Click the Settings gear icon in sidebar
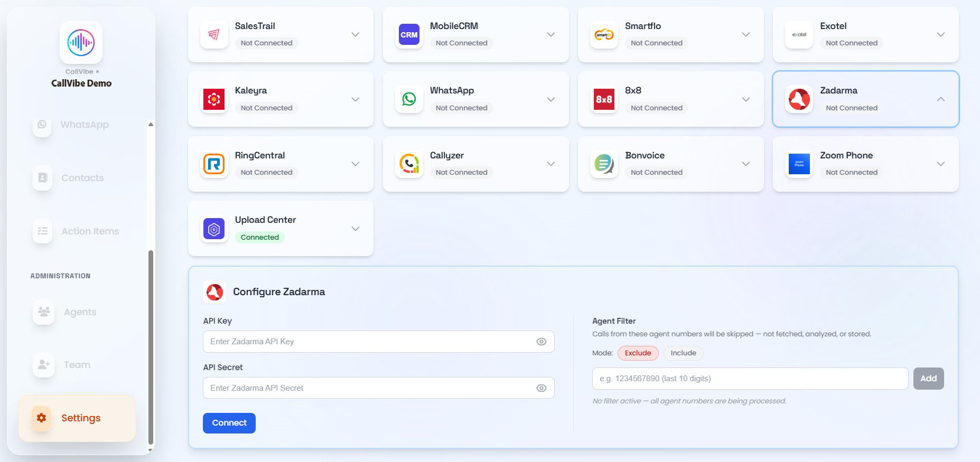The width and height of the screenshot is (980, 462). point(41,418)
